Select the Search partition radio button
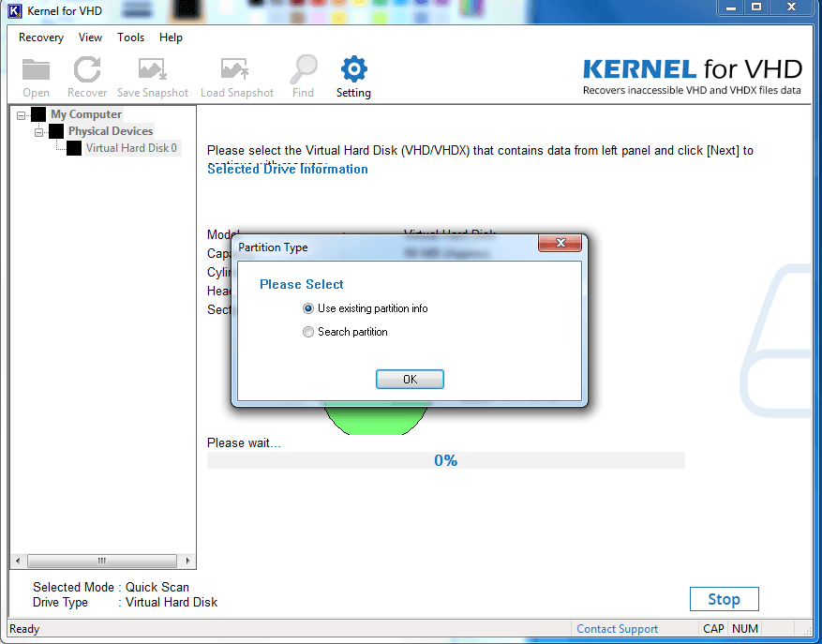 [x=308, y=332]
